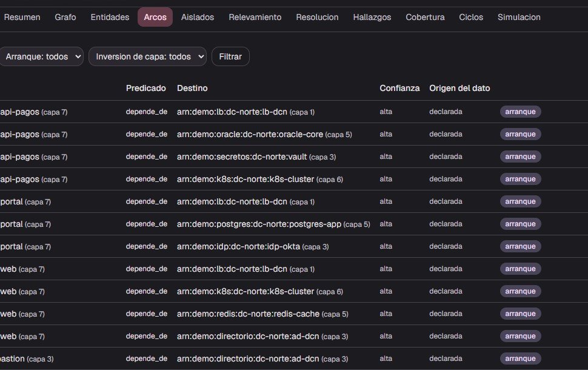Click 'Origen del dato' column header
Image resolution: width=588 pixels, height=370 pixels.
click(459, 88)
